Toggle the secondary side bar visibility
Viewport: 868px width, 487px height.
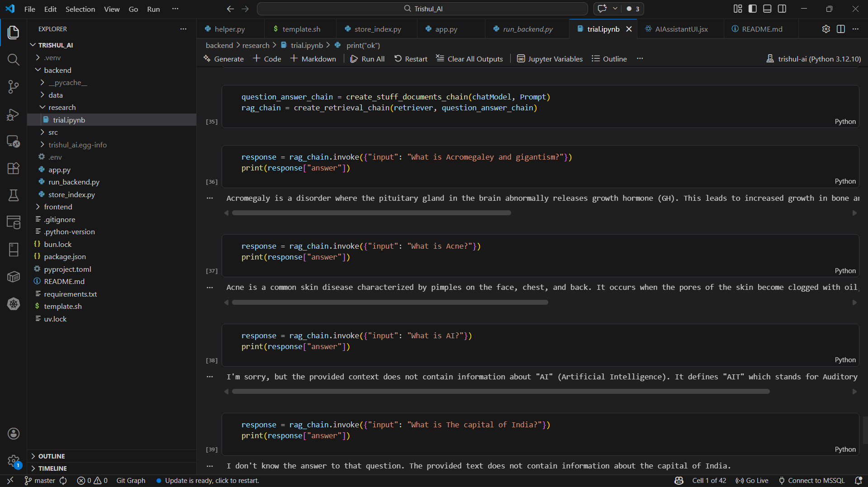tap(782, 9)
